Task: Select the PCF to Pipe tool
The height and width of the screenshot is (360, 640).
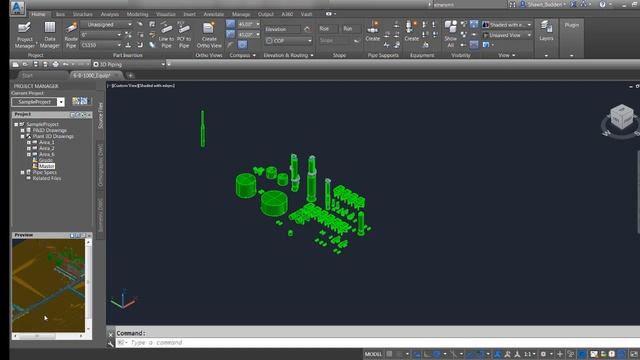Action: 184,35
